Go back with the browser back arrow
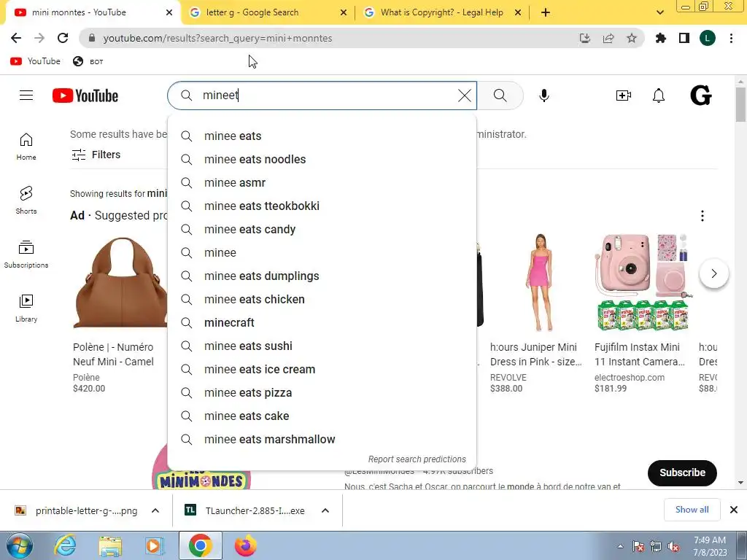 [x=16, y=38]
